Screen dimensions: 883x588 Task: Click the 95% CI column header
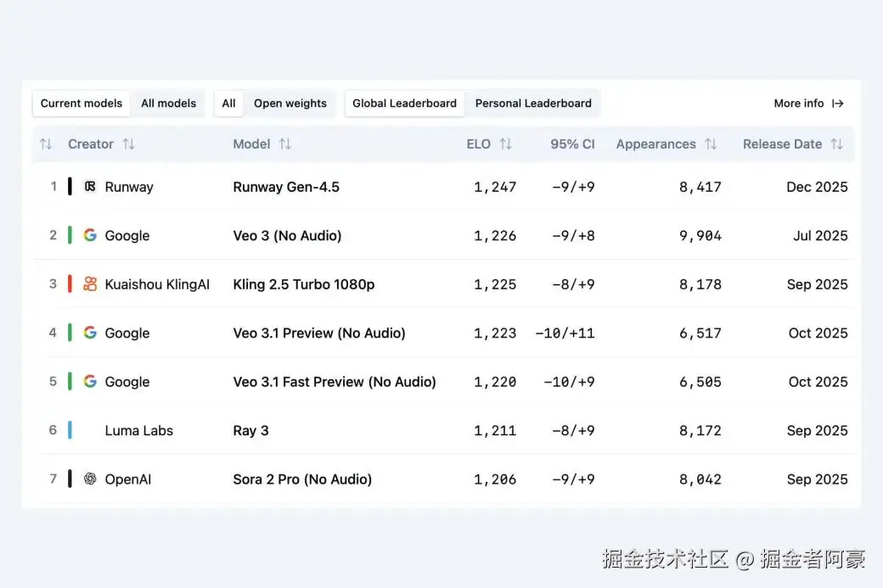[572, 144]
